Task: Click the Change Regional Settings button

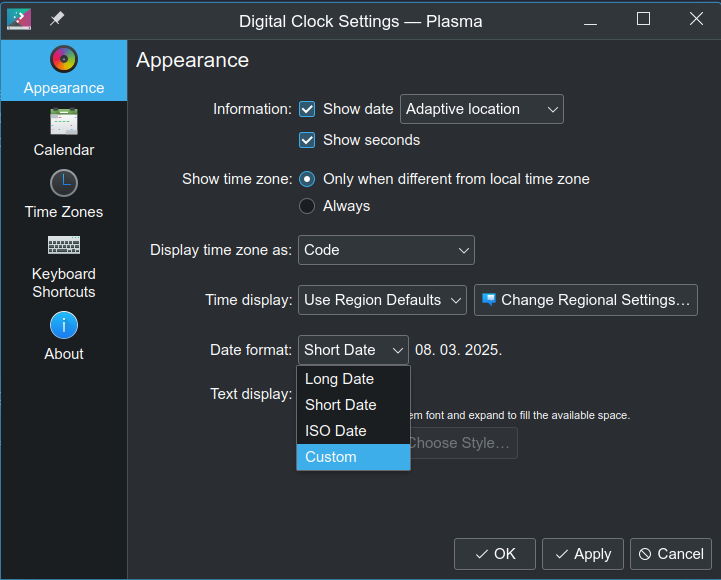Action: point(586,300)
